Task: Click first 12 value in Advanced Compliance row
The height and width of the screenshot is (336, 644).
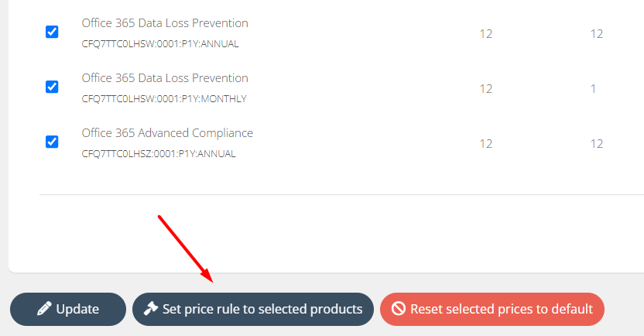Action: 486,144
